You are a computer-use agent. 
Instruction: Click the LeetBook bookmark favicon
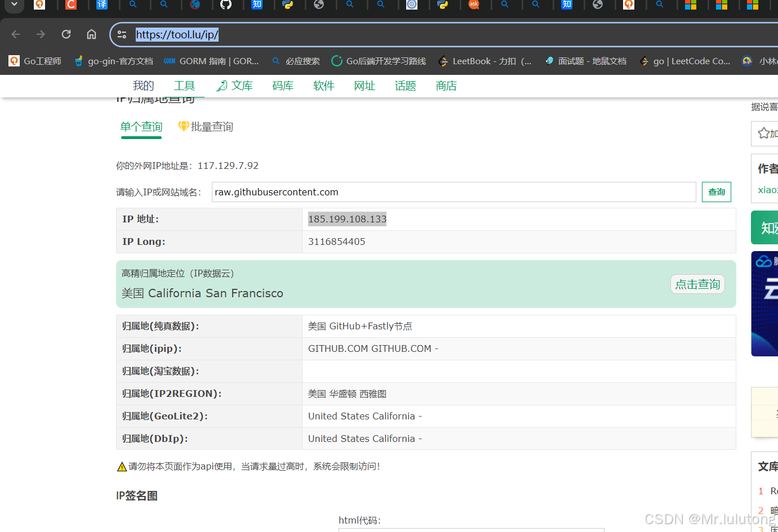point(443,61)
